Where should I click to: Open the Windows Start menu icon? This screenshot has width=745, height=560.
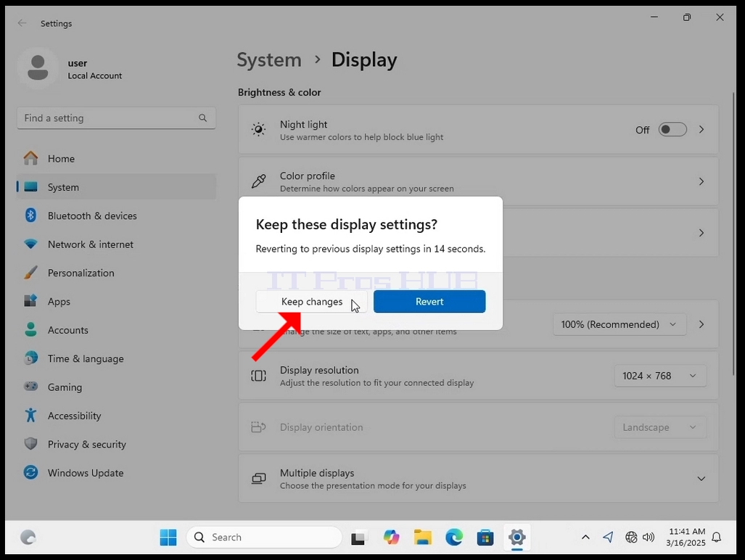tap(168, 538)
